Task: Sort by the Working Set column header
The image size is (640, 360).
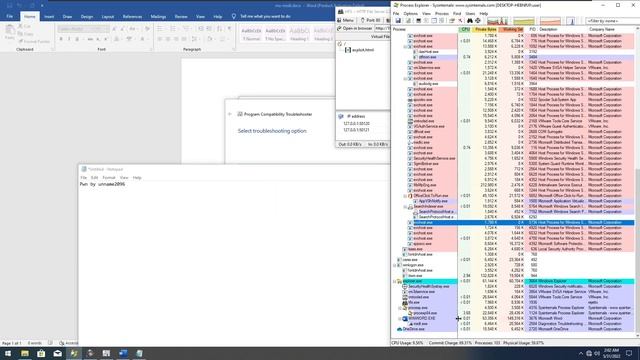Action: [511, 29]
